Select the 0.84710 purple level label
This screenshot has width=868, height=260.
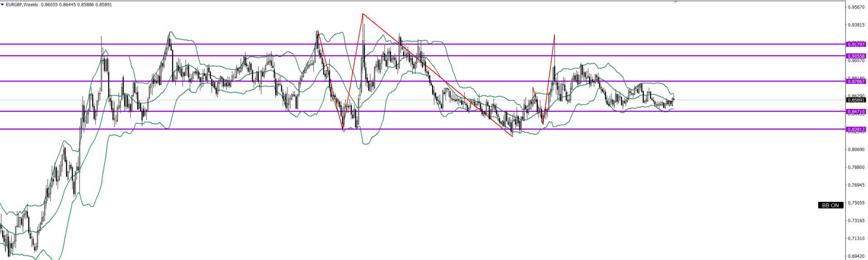pyautogui.click(x=856, y=112)
